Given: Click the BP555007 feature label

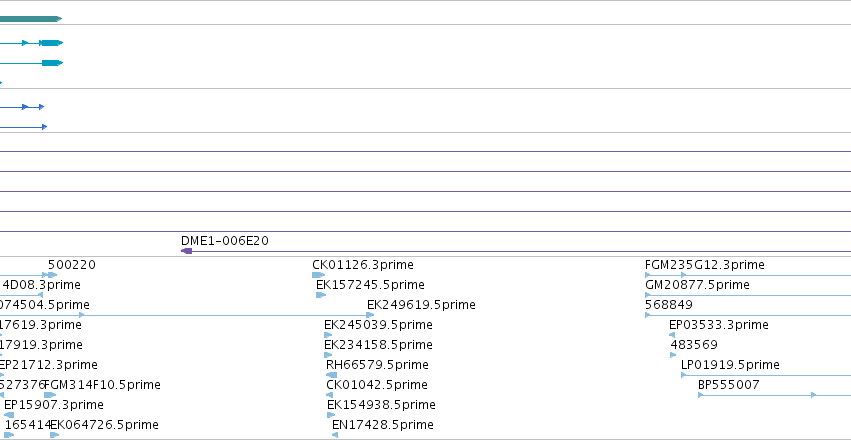Looking at the screenshot, I should (728, 385).
